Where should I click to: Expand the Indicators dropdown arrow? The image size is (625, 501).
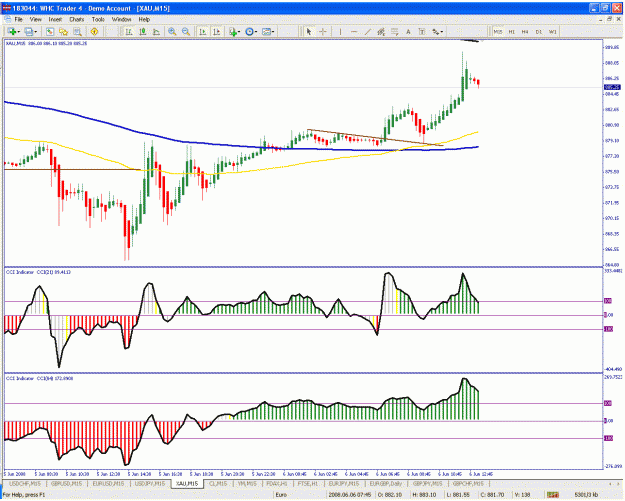pos(239,32)
